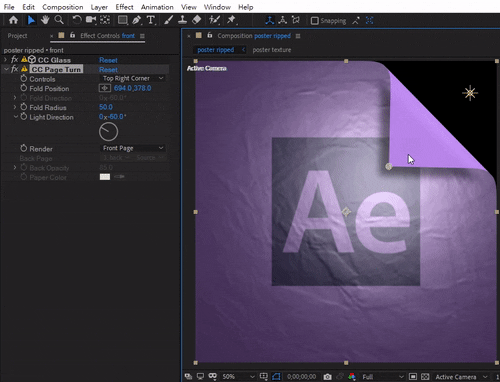
Task: Expand Fold Radius property
Action: click(15, 107)
